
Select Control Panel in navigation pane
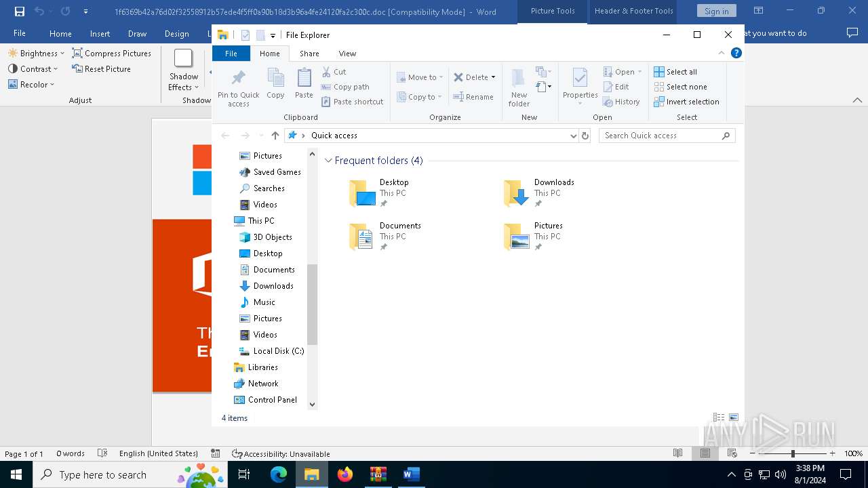pos(266,400)
